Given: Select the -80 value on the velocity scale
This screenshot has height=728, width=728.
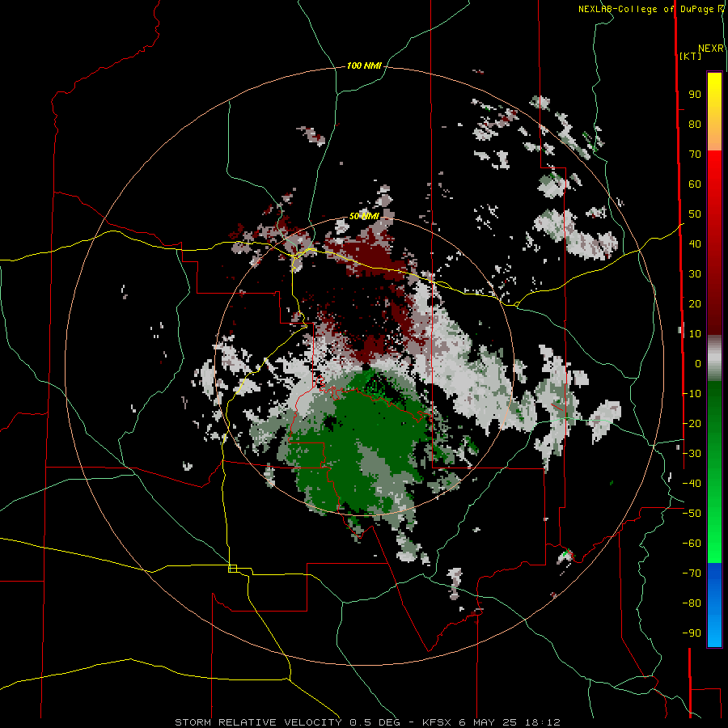Looking at the screenshot, I should pos(692,603).
